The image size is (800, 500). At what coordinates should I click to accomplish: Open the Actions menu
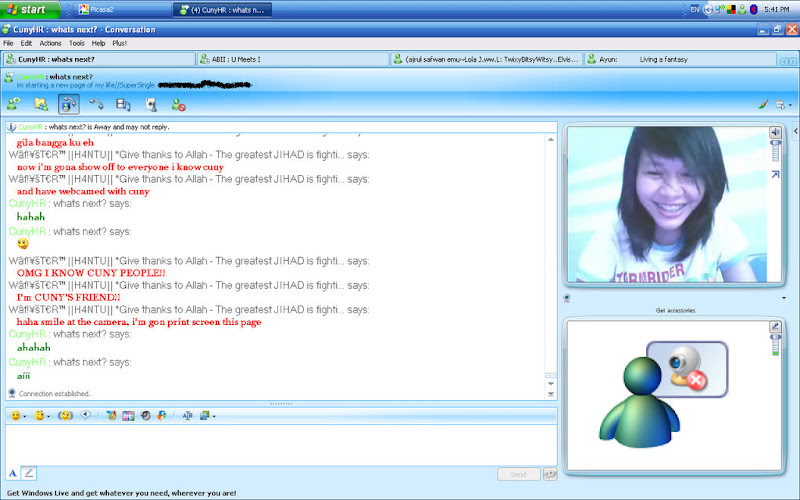[x=50, y=43]
